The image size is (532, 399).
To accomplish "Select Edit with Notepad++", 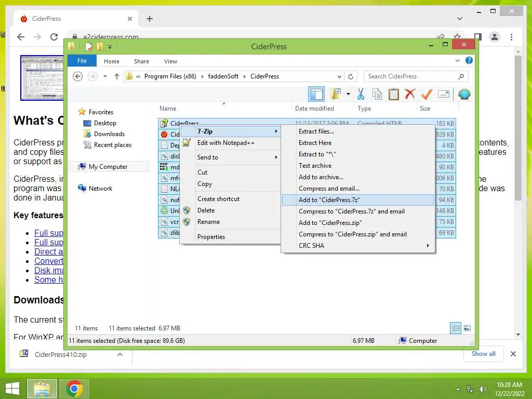I will [230, 143].
